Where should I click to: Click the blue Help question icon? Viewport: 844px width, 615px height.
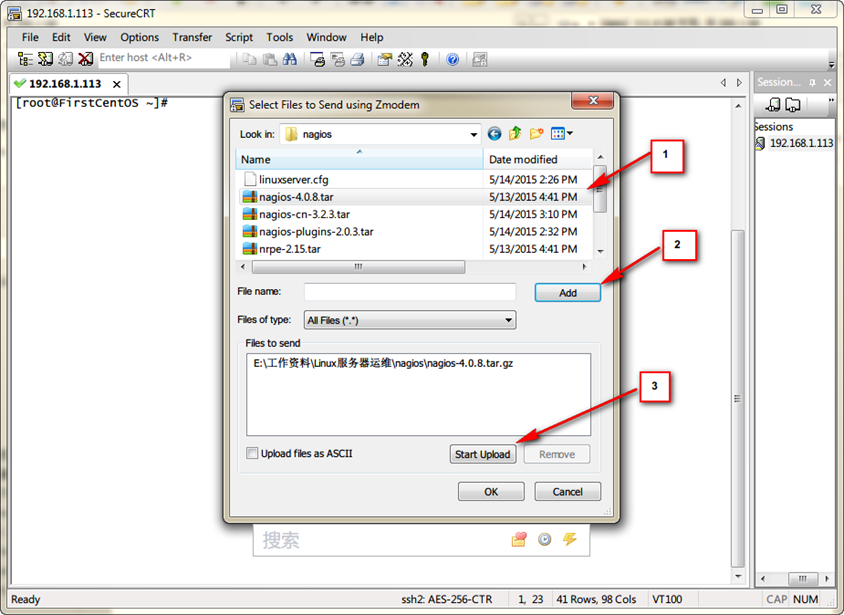pyautogui.click(x=453, y=59)
